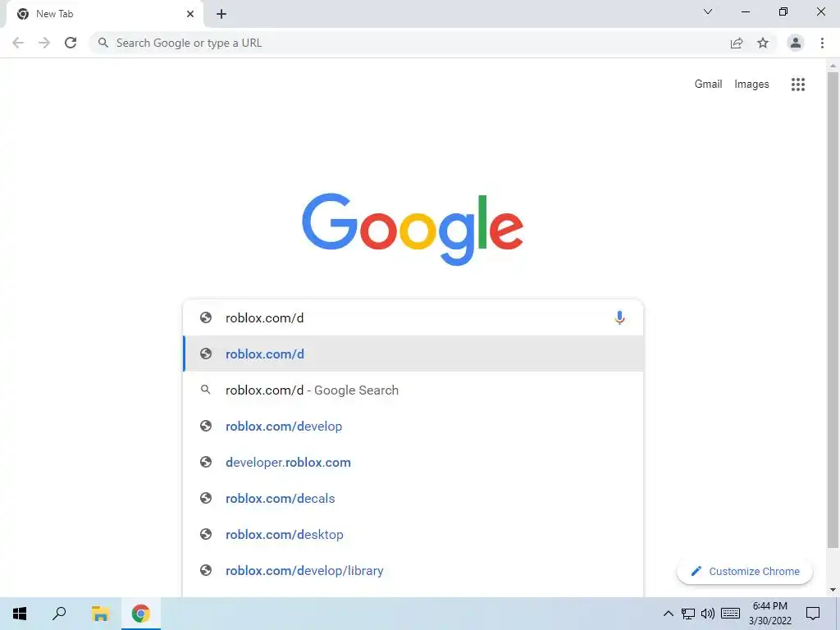Screen dimensions: 840x630
Task: Select the highlighted roblox.com/d suggestion
Action: (413, 354)
